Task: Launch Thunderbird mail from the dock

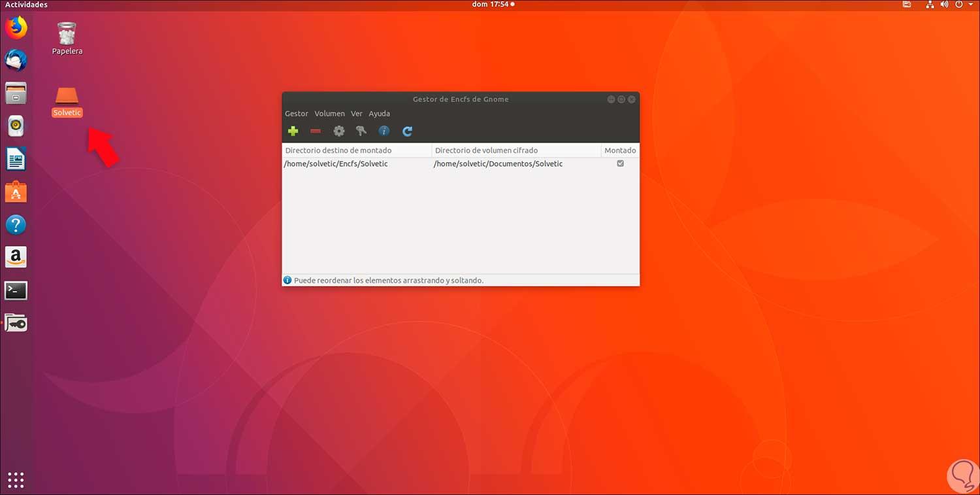Action: click(16, 60)
